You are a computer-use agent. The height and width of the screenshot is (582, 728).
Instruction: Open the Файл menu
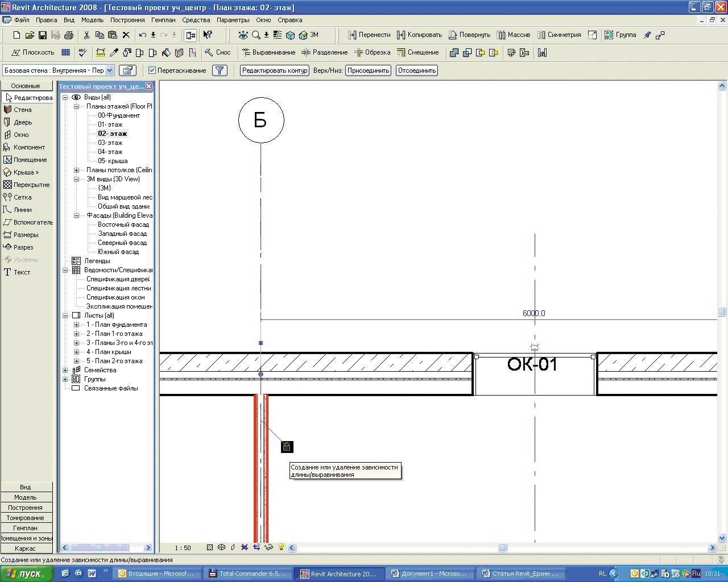point(22,20)
